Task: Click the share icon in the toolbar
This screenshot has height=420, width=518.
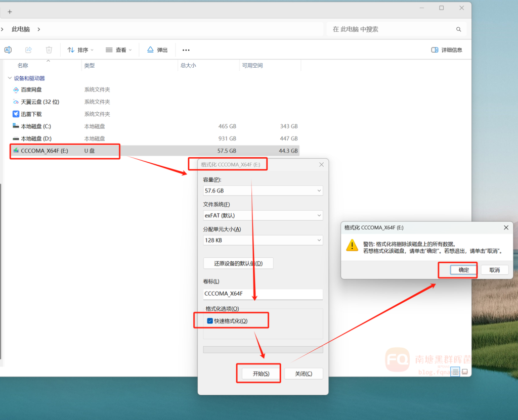Action: tap(28, 50)
